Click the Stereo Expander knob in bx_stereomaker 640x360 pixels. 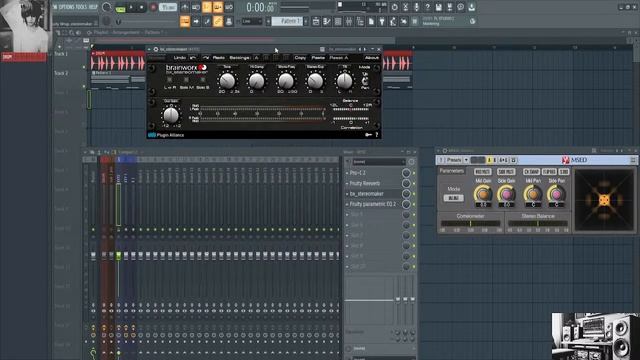(315, 81)
